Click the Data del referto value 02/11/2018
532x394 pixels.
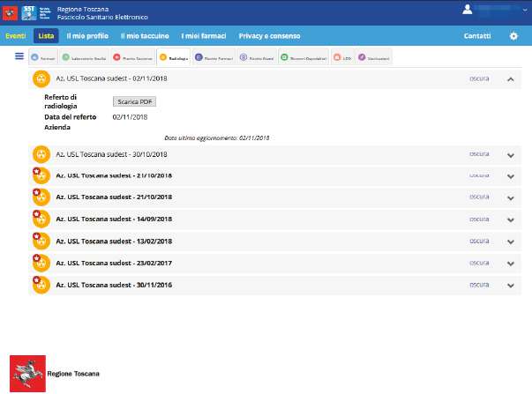point(130,117)
